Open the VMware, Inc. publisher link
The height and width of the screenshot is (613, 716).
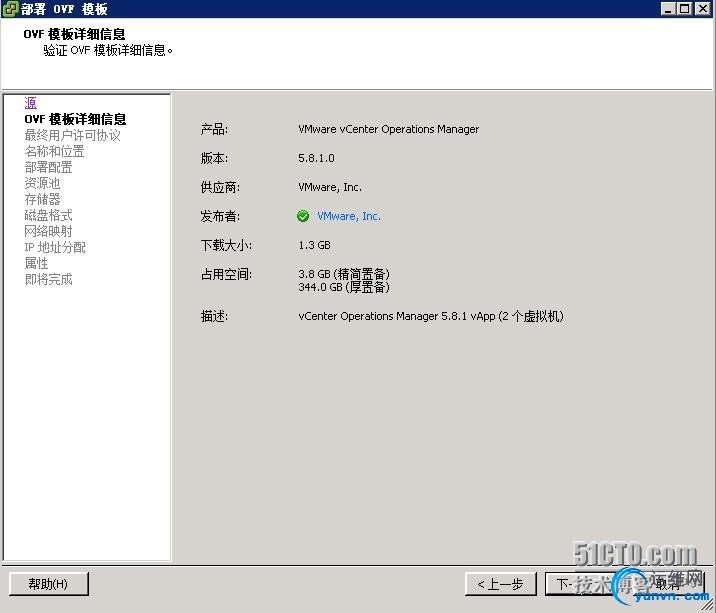coord(349,216)
